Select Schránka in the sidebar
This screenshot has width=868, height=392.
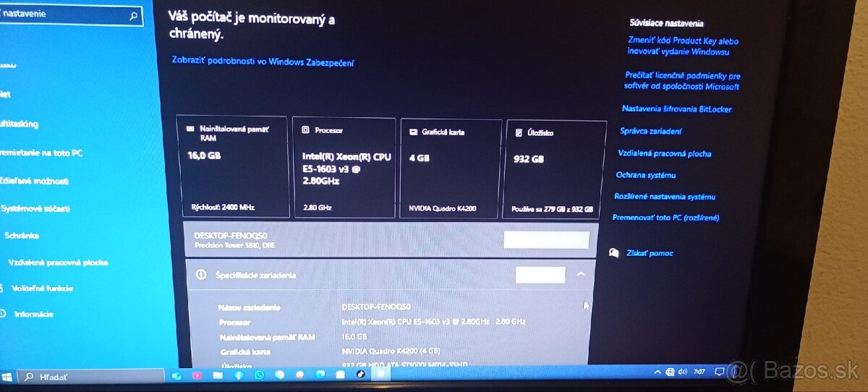click(x=22, y=235)
